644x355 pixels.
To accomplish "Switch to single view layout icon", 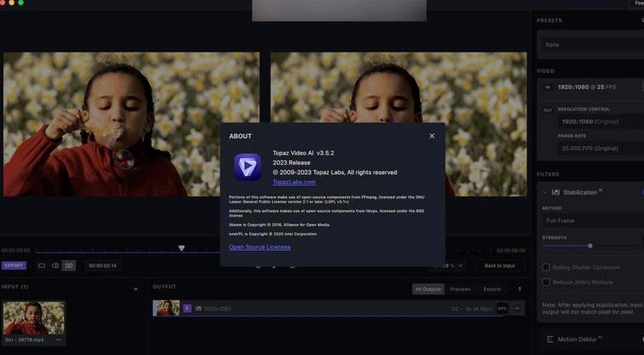I will tap(41, 266).
